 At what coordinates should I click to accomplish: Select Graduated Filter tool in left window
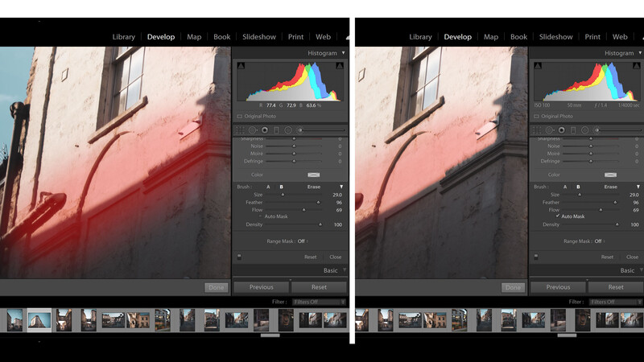pos(276,130)
